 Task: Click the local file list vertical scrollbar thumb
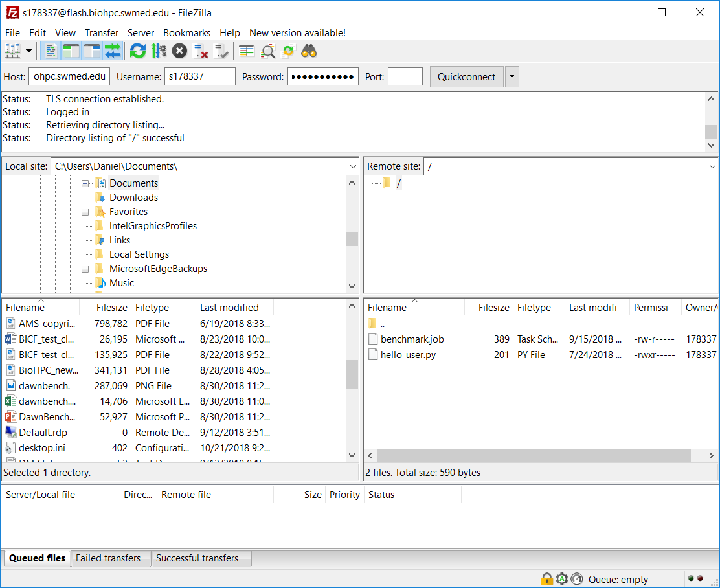coord(352,374)
